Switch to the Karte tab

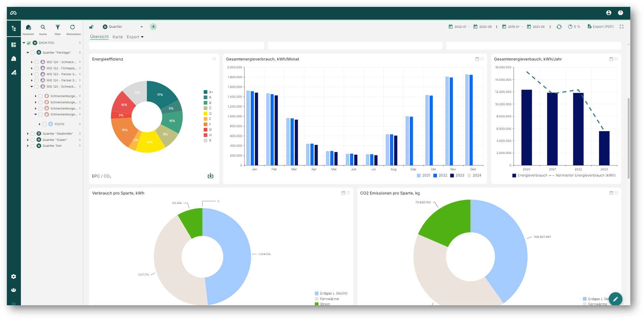point(118,37)
